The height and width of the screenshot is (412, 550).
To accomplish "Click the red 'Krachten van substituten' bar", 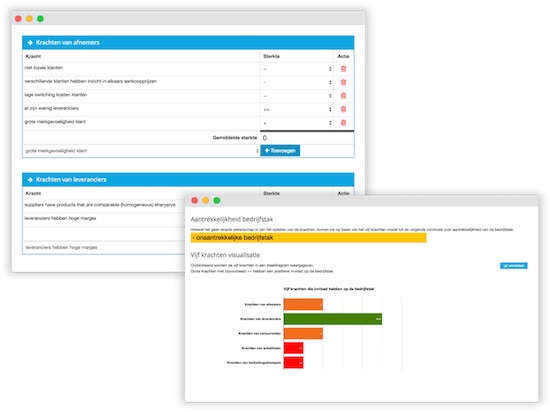I will (x=293, y=348).
